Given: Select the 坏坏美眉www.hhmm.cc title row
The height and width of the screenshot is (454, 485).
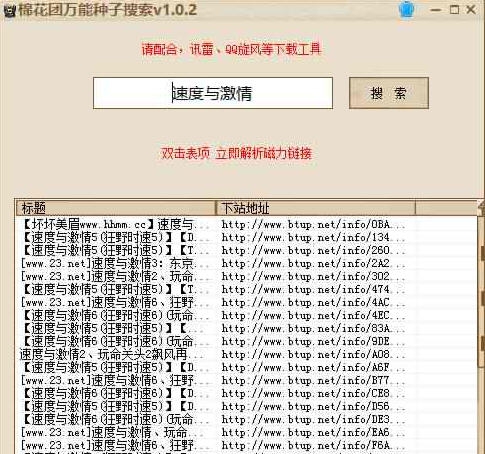Looking at the screenshot, I should point(115,224).
